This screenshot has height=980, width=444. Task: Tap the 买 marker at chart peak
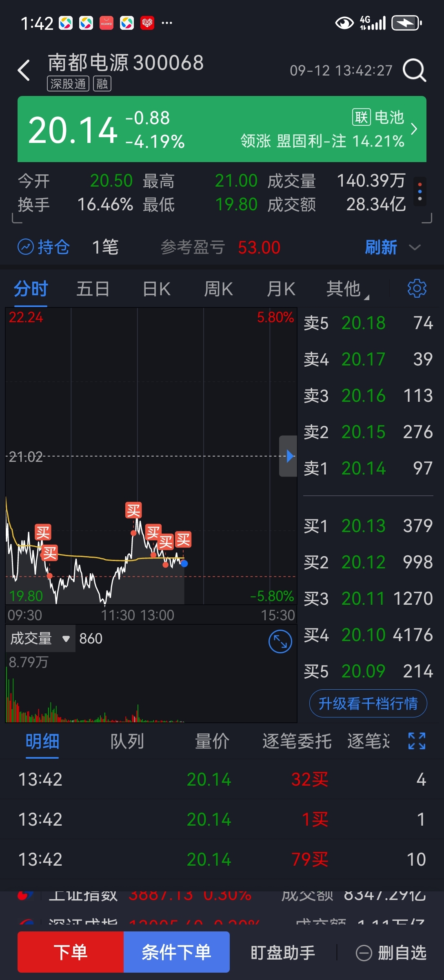133,510
